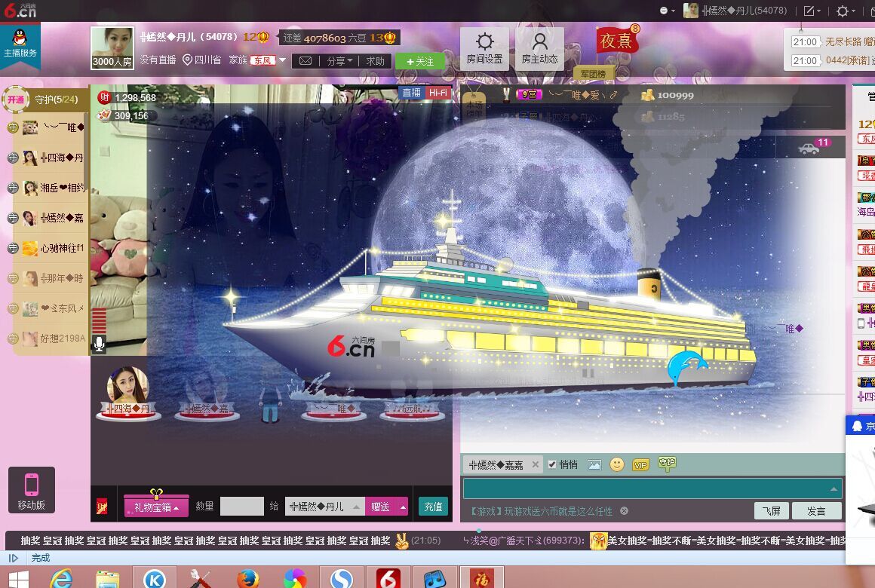Viewport: 875px width, 588px height.
Task: Expand the 礼物宝箱 gift box menu
Action: coord(156,507)
